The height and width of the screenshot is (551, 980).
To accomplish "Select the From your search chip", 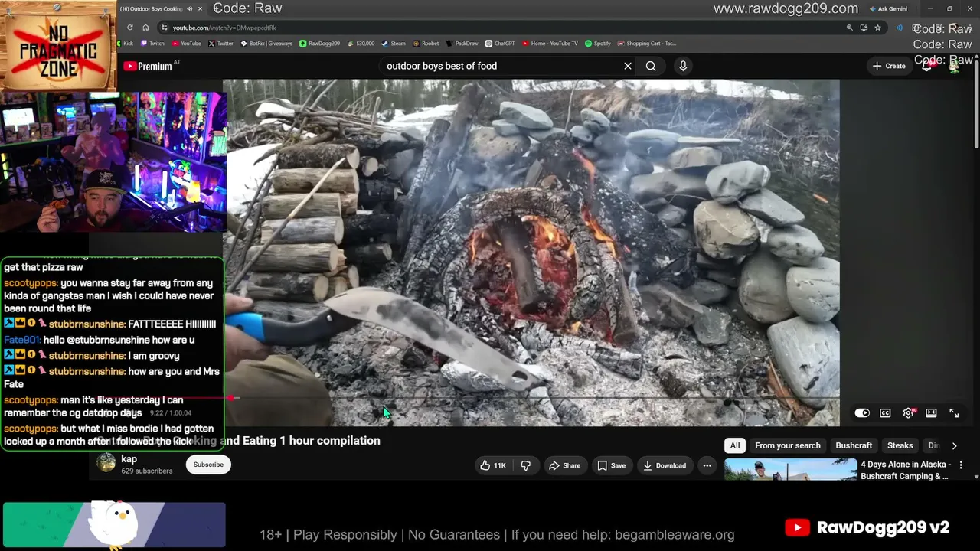I will tap(787, 445).
